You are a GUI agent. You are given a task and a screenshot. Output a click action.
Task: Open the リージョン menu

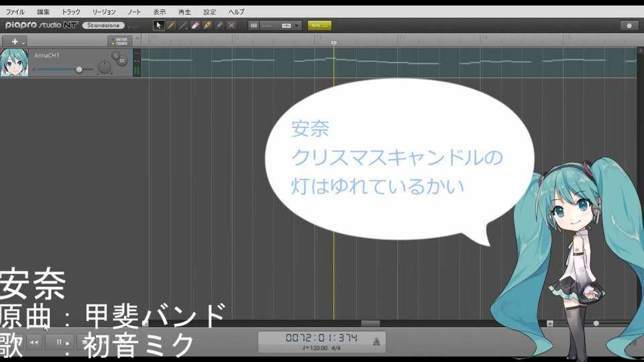click(104, 12)
